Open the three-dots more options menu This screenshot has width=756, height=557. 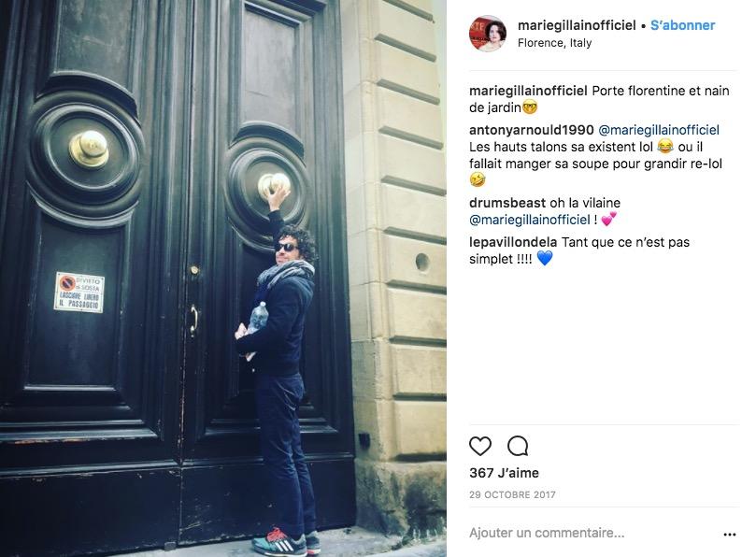(730, 534)
